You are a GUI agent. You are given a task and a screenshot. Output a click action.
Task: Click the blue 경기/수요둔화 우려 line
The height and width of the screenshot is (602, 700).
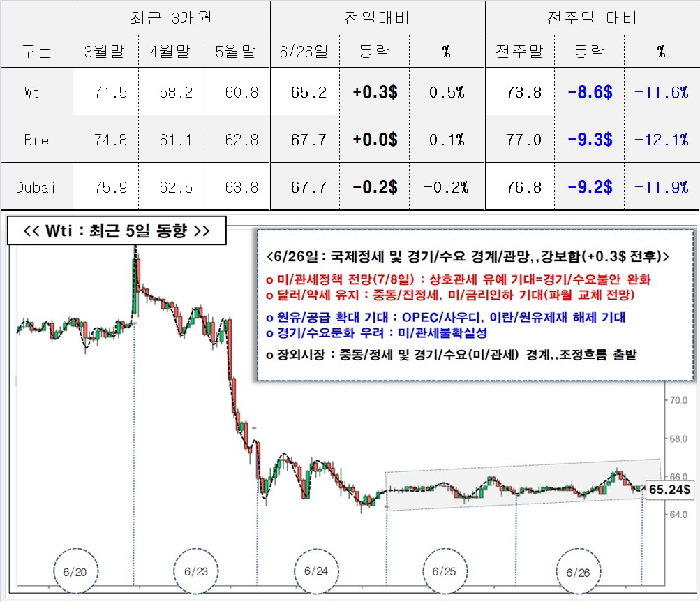click(376, 332)
